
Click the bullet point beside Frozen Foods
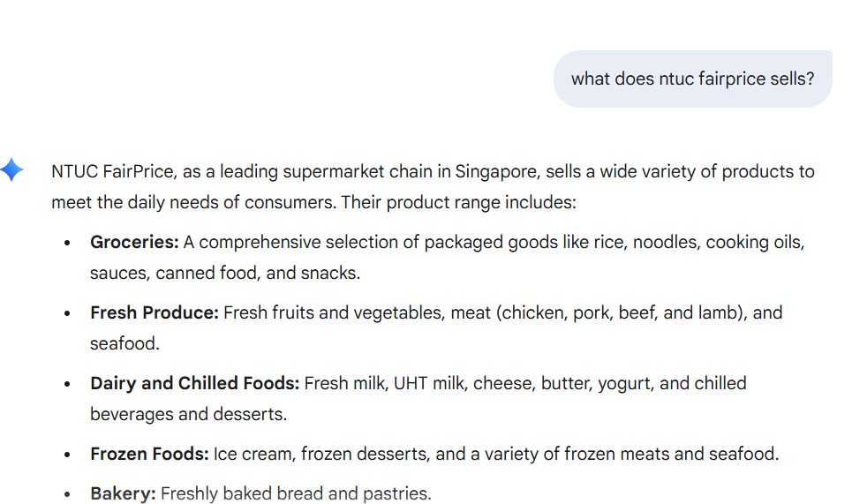coord(67,455)
